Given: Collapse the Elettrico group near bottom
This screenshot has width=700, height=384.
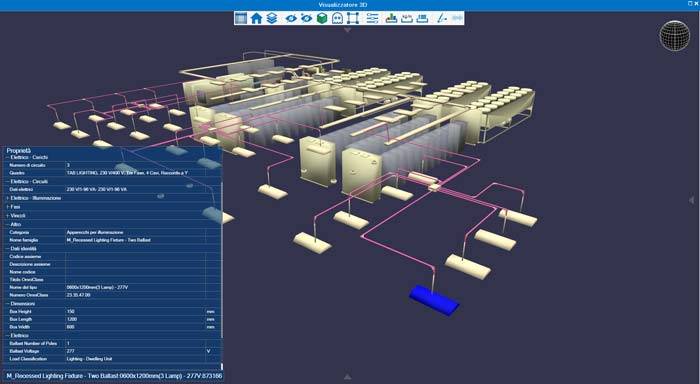Looking at the screenshot, I should [8, 336].
